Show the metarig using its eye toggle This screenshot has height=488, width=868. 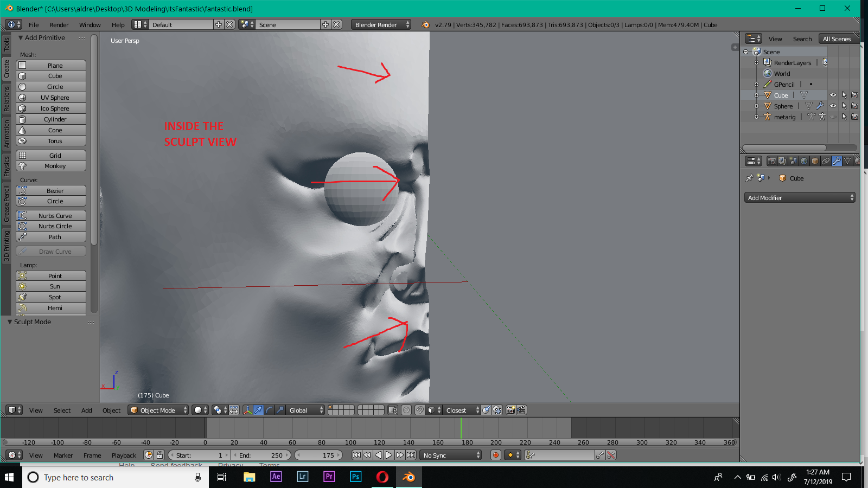[833, 117]
